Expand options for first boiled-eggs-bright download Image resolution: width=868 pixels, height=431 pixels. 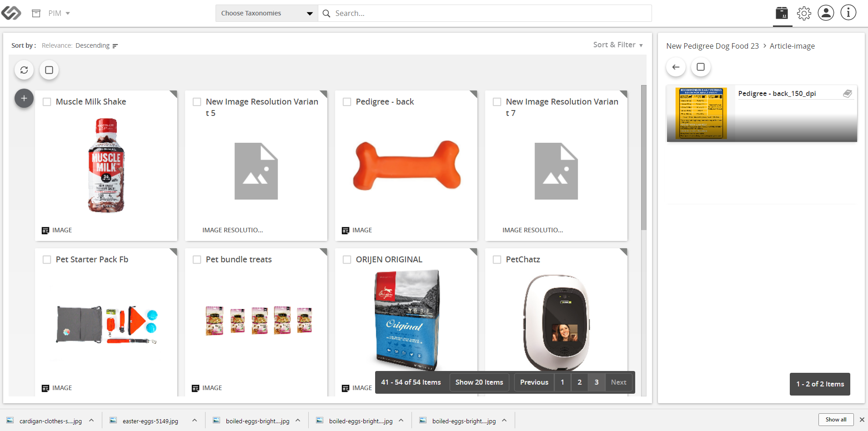298,421
